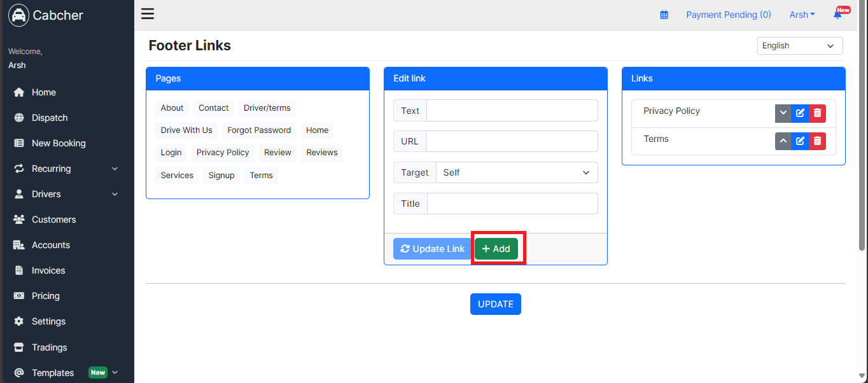Delete the Terms link
The image size is (868, 383).
pos(818,141)
